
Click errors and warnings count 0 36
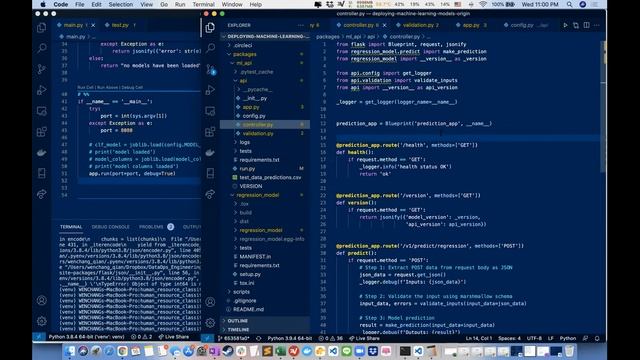pos(331,338)
